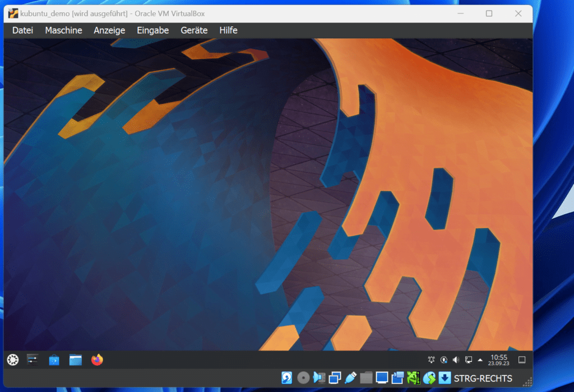Click the optical drive status icon
This screenshot has width=574, height=392.
(x=303, y=378)
